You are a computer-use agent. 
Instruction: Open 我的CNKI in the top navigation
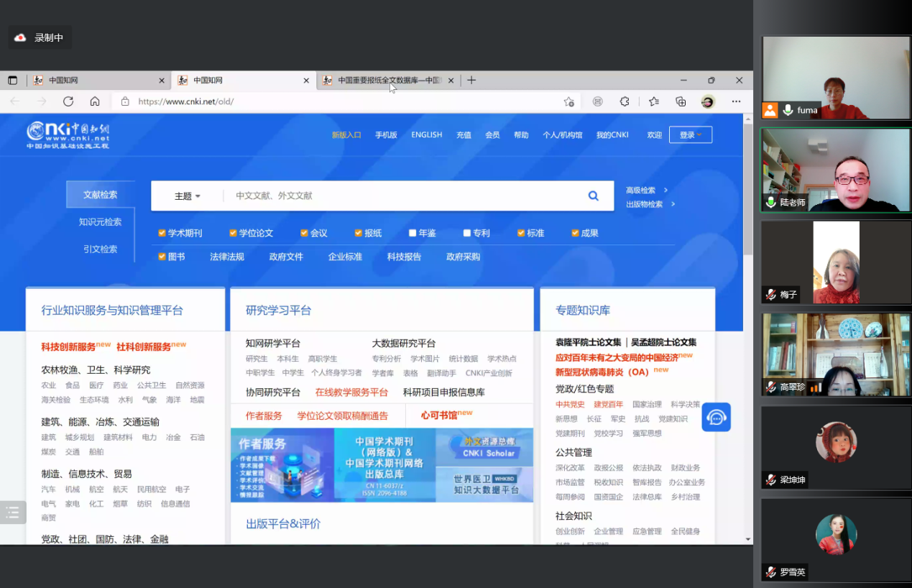612,135
